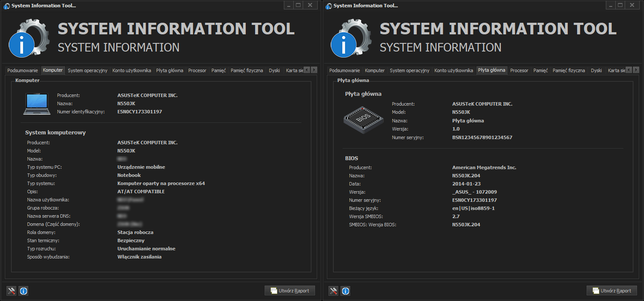Open Pamięć fizyczna tab in left window
644x301 pixels.
(x=247, y=70)
